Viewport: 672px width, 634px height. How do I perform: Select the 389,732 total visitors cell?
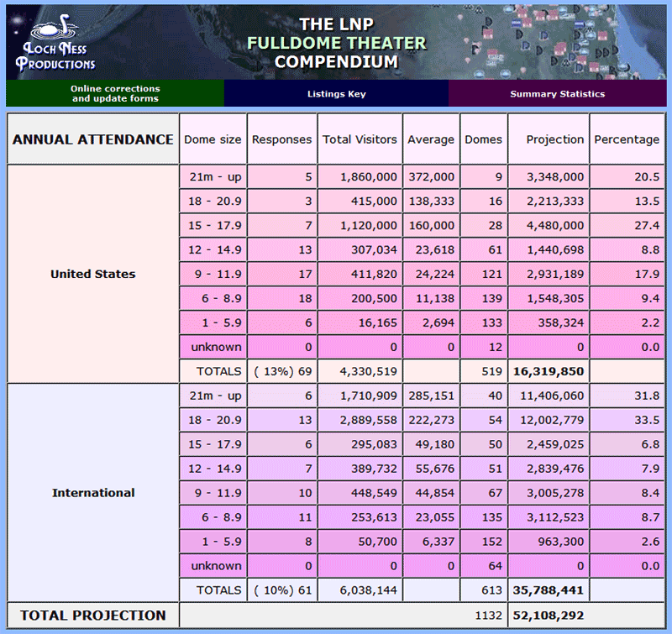(x=360, y=469)
